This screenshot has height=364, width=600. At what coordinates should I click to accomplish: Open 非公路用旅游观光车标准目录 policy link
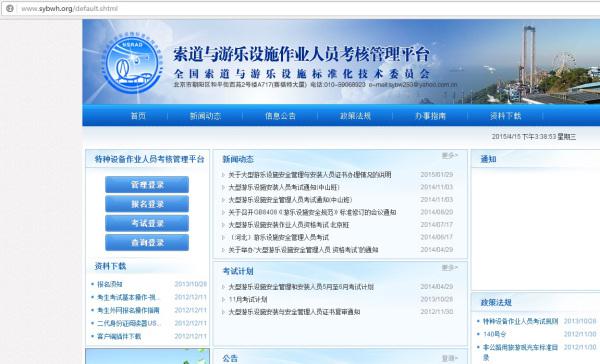520,352
